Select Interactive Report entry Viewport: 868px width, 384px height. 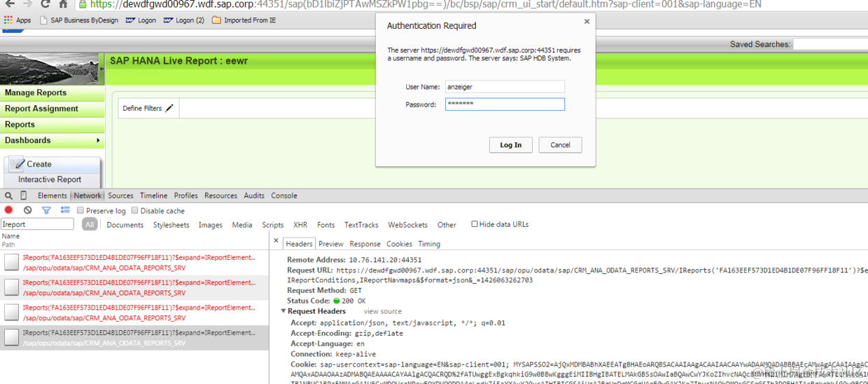pyautogui.click(x=50, y=179)
